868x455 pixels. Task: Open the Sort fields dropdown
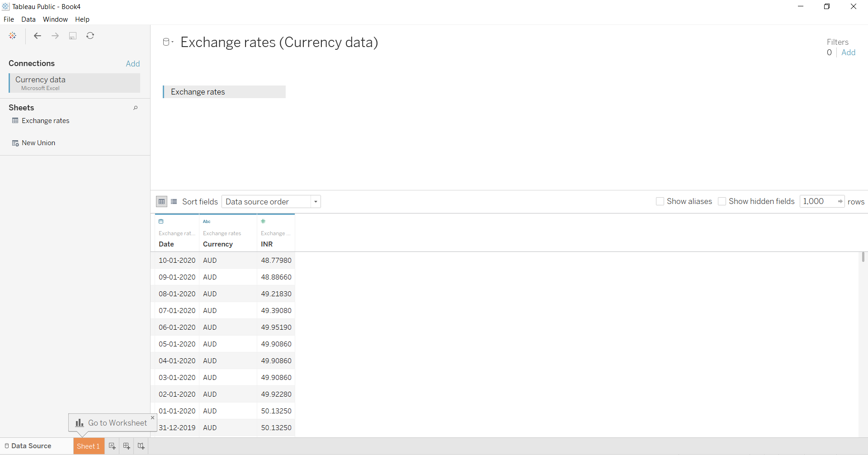pos(271,202)
